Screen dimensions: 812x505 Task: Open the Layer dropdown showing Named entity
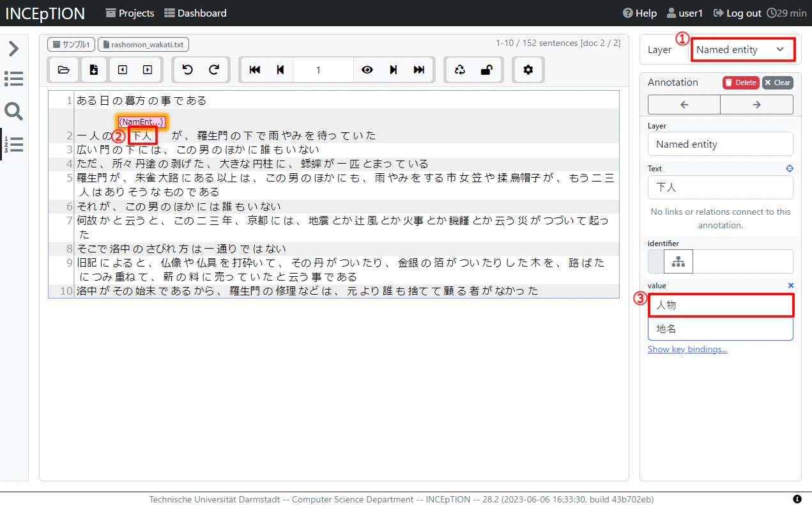pyautogui.click(x=742, y=49)
